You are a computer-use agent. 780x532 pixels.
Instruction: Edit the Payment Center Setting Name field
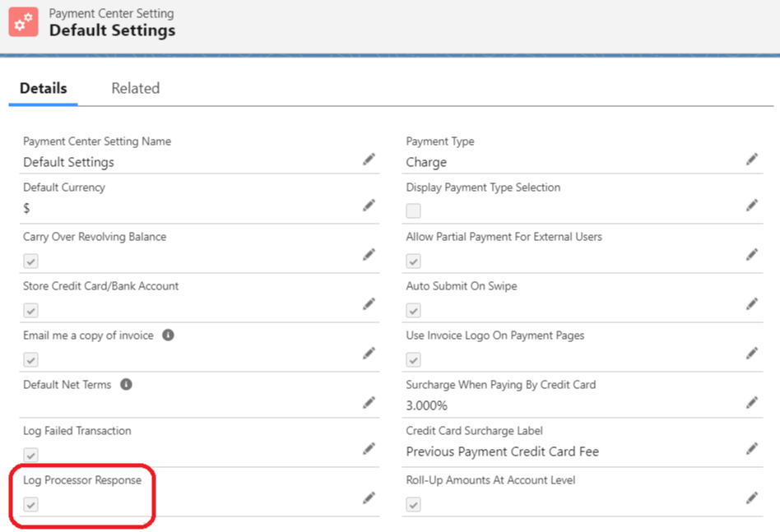pos(369,160)
